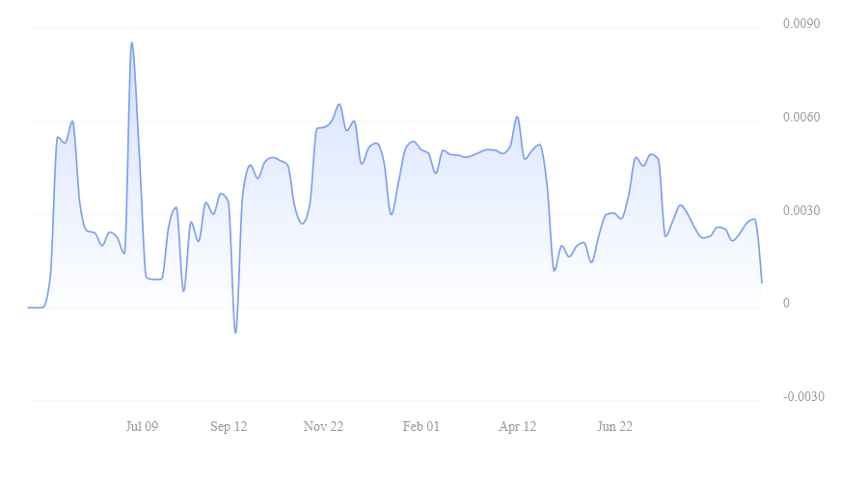Click the Feb 01 date label
The height and width of the screenshot is (482, 868).
point(420,427)
